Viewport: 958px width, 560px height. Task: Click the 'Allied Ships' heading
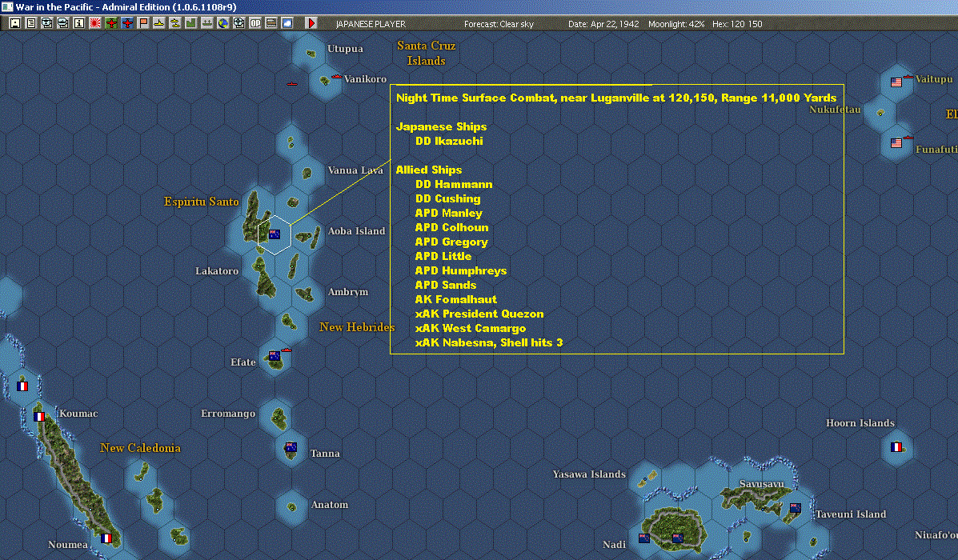click(x=429, y=170)
